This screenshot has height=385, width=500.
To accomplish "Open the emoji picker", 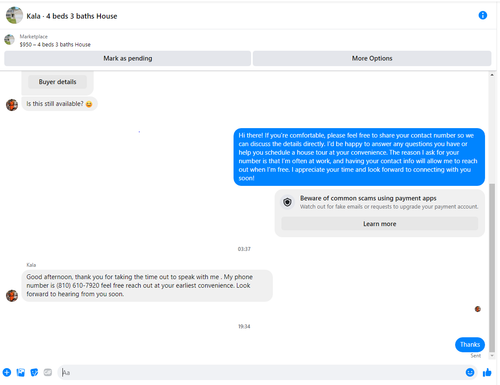I will pyautogui.click(x=470, y=372).
